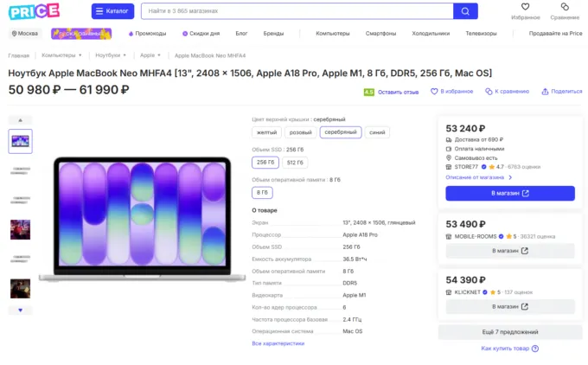588x365 pixels.
Task: Click the 6763 оценки rating count
Action: point(524,167)
